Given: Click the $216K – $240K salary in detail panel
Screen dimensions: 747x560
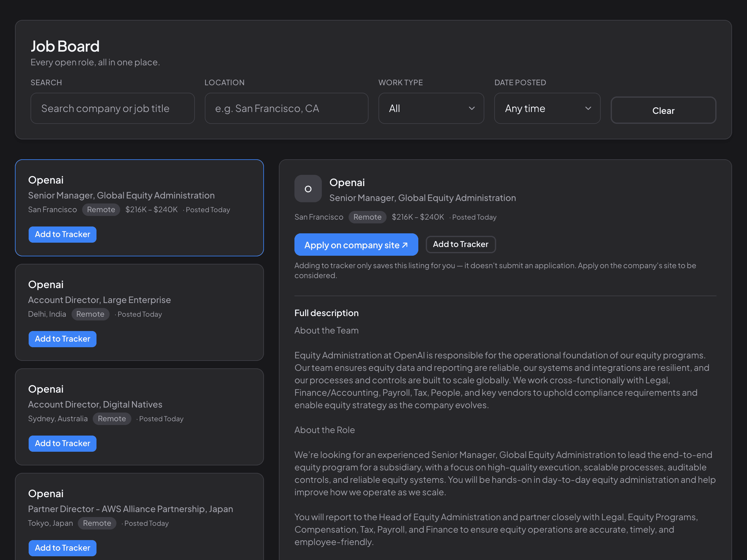Looking at the screenshot, I should point(418,217).
